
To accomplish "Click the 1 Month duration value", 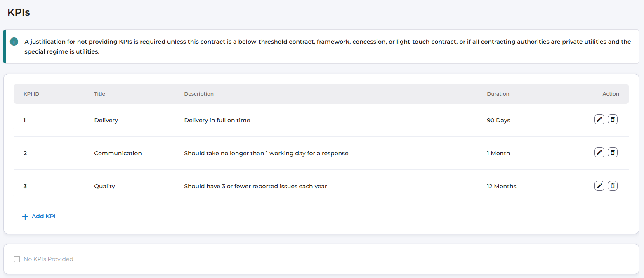I will (x=498, y=153).
